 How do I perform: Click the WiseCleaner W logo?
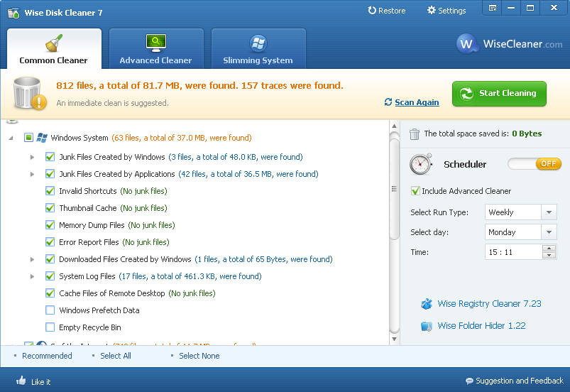[x=466, y=44]
